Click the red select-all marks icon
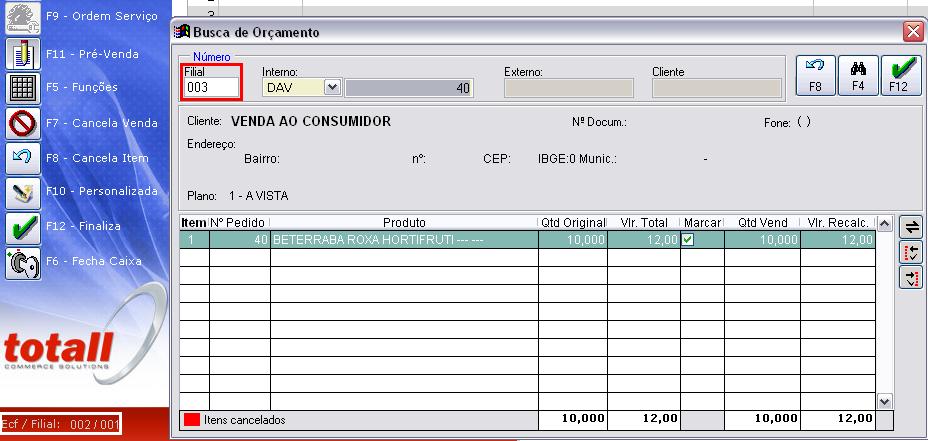The image size is (928, 441). [x=910, y=254]
